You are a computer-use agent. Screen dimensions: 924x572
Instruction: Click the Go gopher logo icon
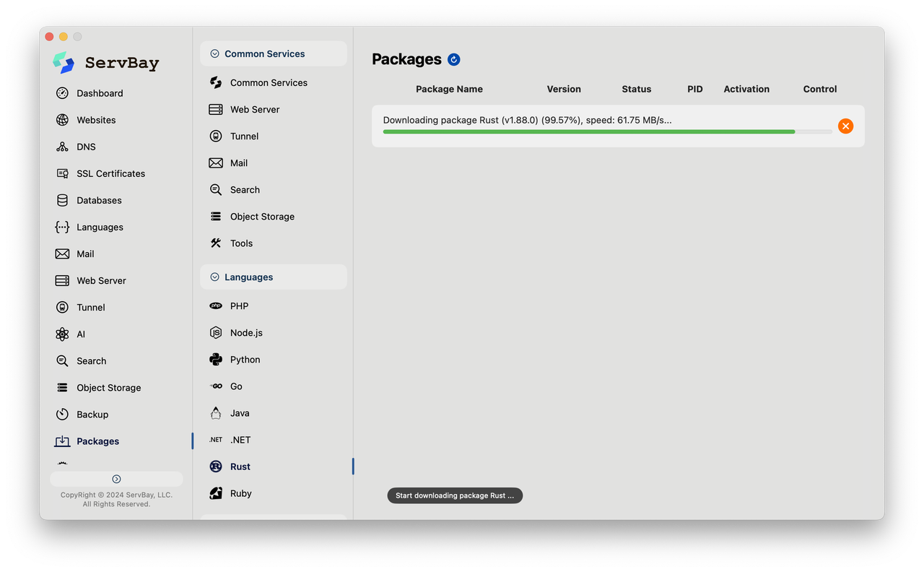click(x=216, y=386)
